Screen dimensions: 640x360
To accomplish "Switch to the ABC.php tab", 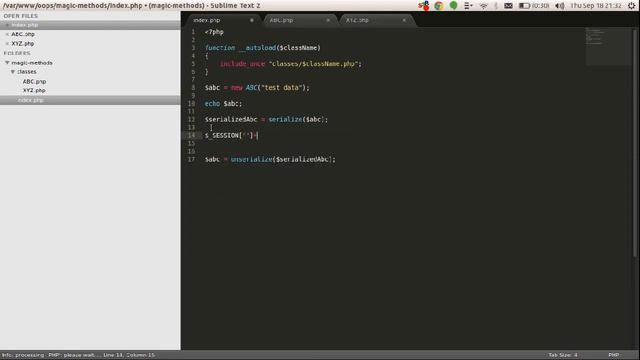I will point(299,20).
